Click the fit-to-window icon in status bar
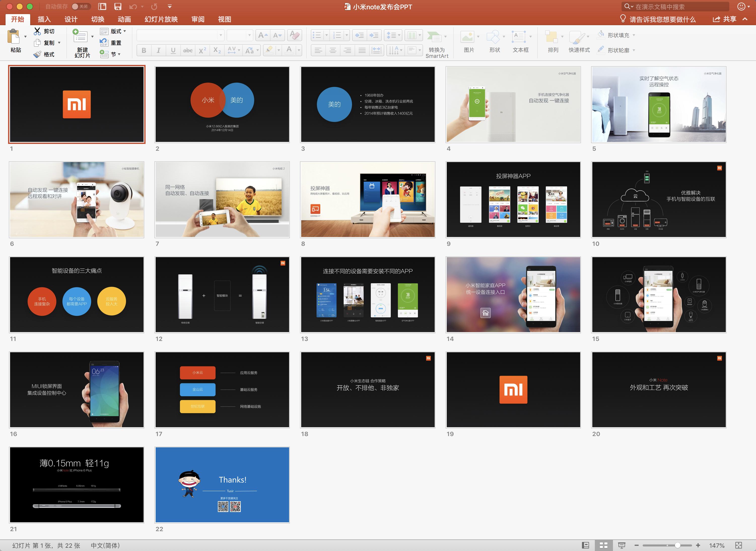The image size is (756, 551). click(x=739, y=545)
